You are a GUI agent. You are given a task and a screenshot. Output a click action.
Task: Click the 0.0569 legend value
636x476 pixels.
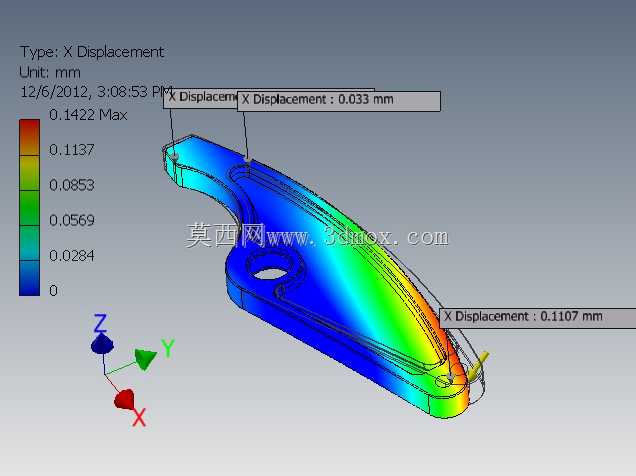point(72,221)
